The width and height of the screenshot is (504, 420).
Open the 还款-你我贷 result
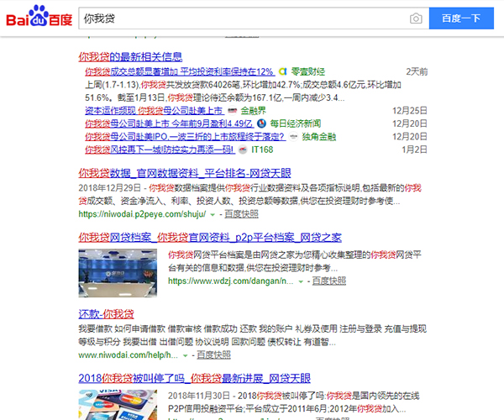coord(106,313)
